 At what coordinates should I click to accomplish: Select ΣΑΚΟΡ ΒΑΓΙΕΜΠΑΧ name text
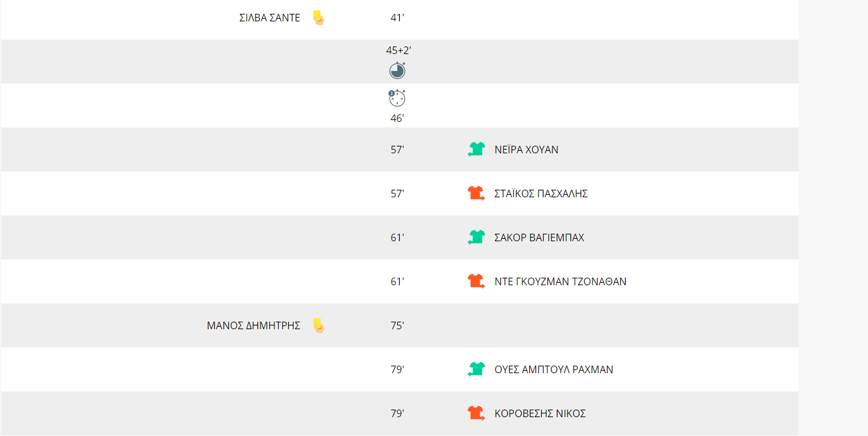pyautogui.click(x=539, y=238)
